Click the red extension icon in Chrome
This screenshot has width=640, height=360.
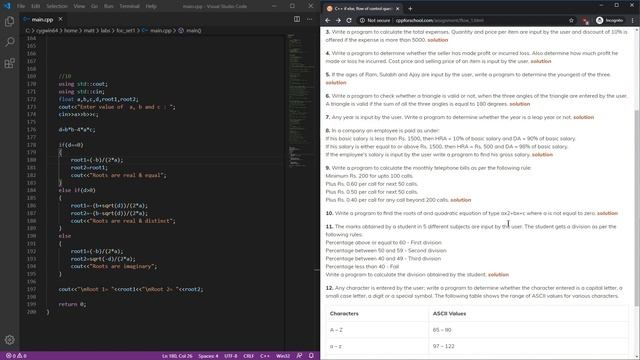(585, 20)
